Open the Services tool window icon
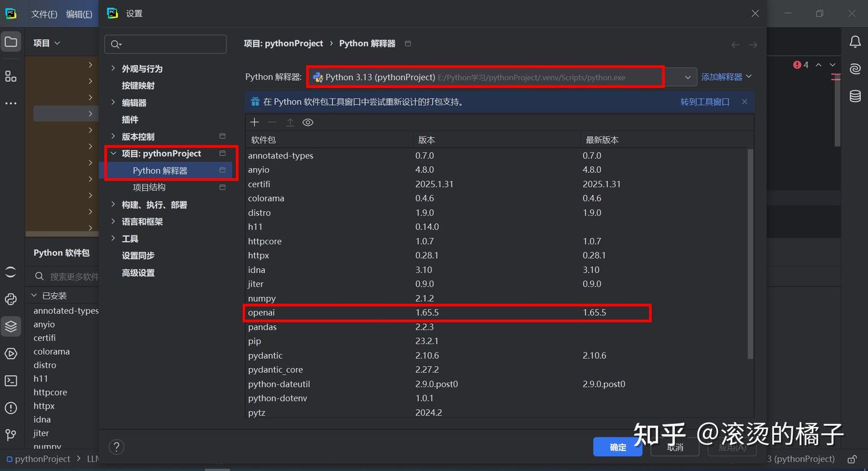This screenshot has width=868, height=471. pyautogui.click(x=11, y=354)
